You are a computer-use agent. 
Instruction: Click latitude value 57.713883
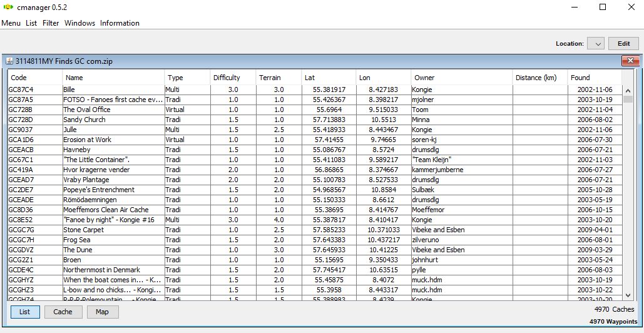[329, 120]
